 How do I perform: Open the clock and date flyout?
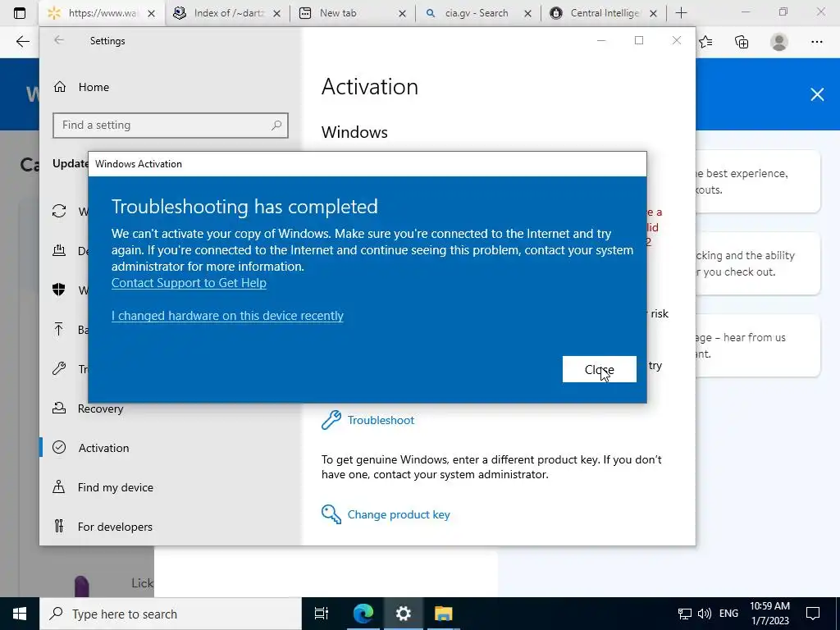pos(769,614)
